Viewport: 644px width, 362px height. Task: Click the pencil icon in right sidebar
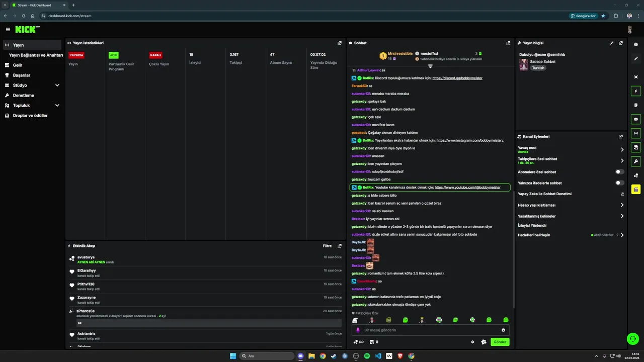(636, 59)
